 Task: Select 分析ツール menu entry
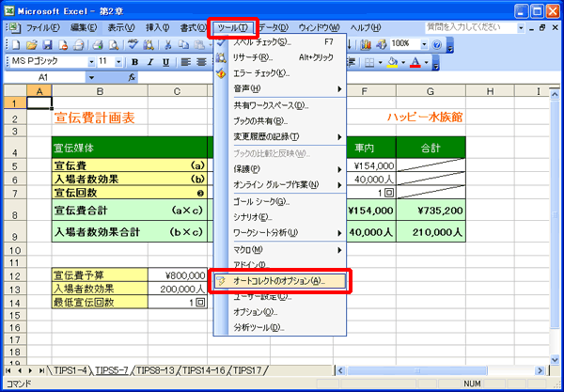point(280,327)
